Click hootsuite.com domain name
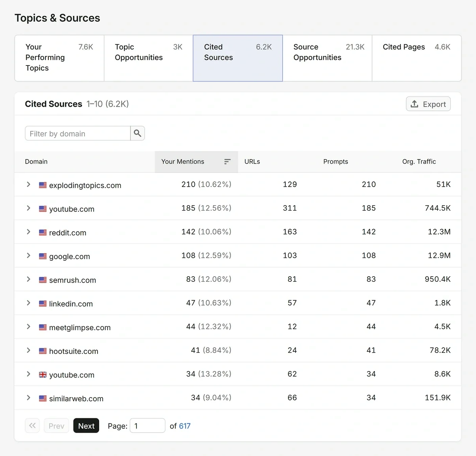This screenshot has width=476, height=456. coord(74,351)
